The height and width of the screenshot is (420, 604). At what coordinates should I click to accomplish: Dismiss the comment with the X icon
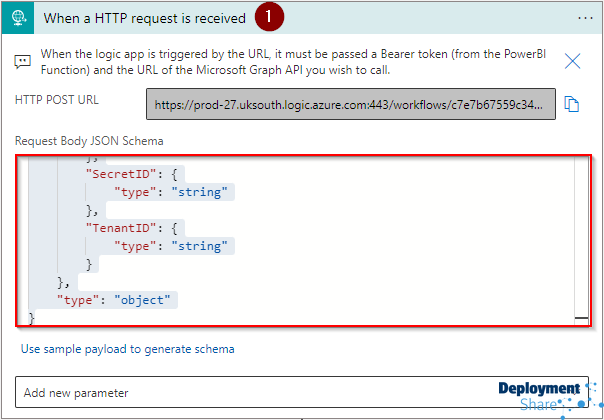coord(573,61)
